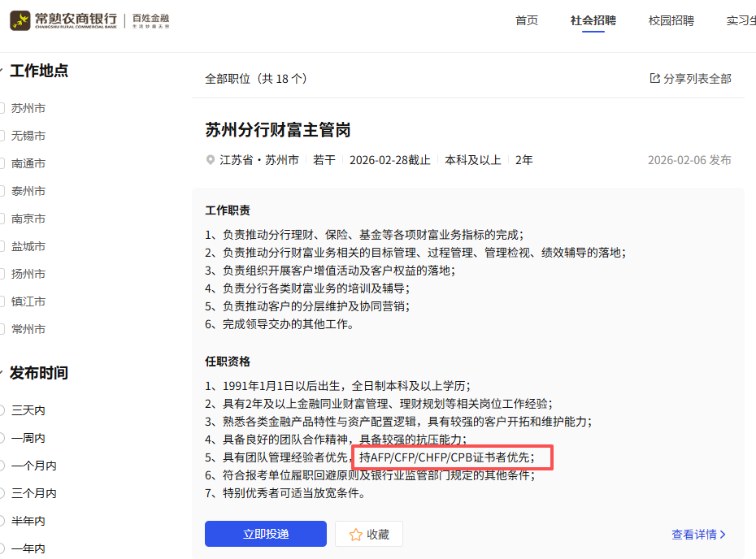756x559 pixels.
Task: Collapse the 工作地点 filter section
Action: (2, 71)
